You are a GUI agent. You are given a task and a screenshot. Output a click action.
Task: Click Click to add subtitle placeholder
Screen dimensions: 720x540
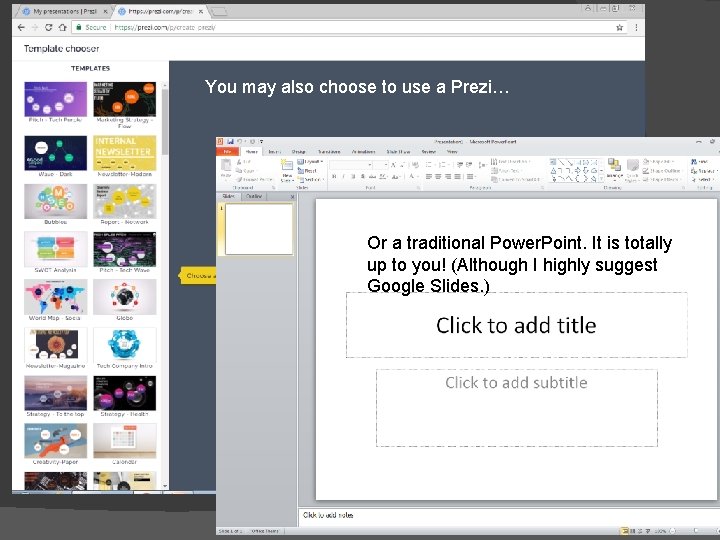pyautogui.click(x=517, y=408)
